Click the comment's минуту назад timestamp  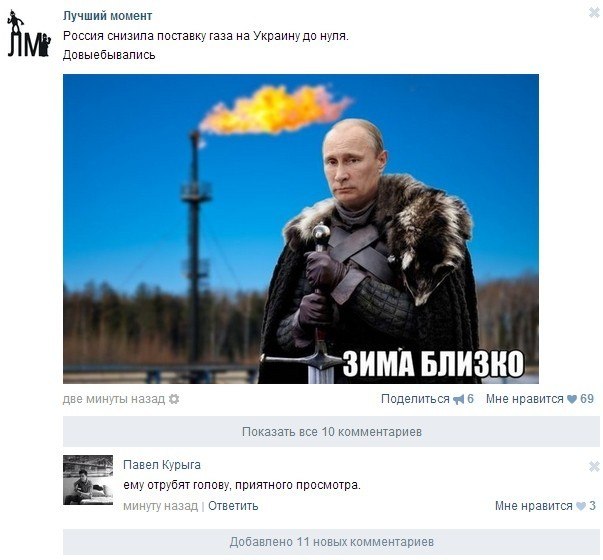(160, 506)
